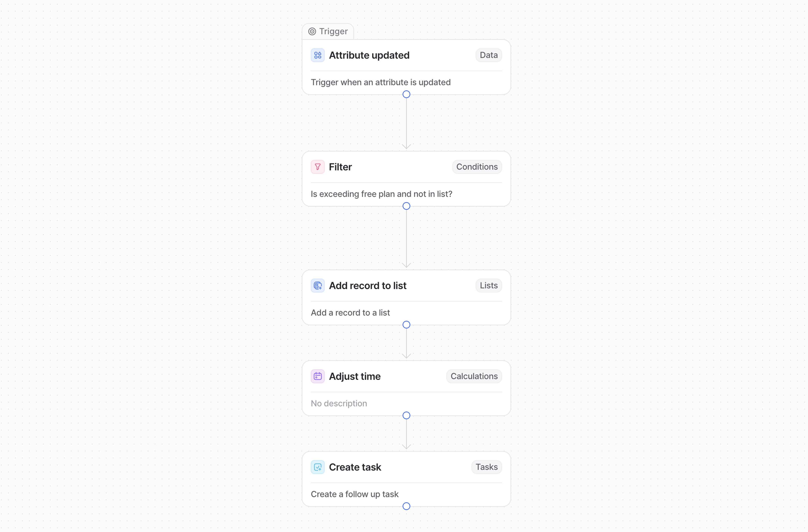Select the Trigger tab label
808x532 pixels.
(x=333, y=32)
